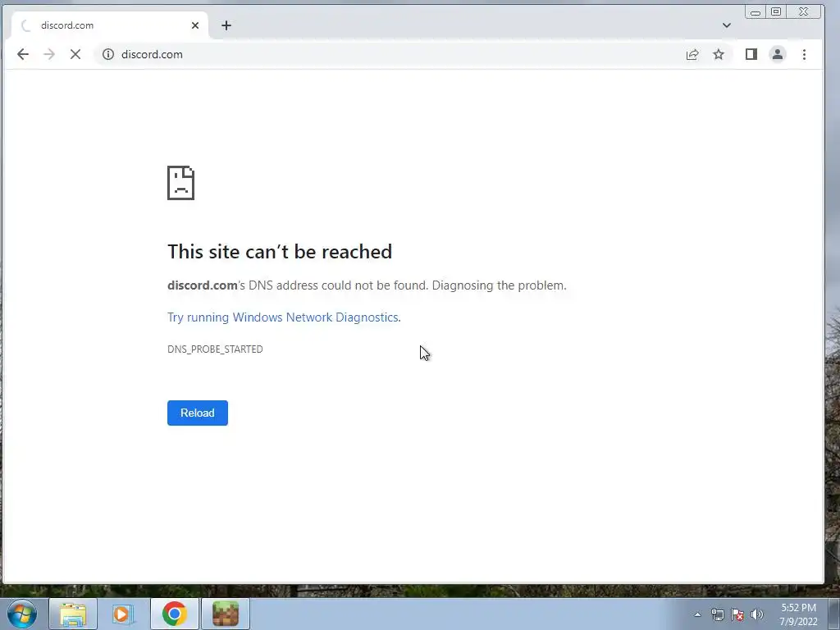
Task: Click the sad page error icon
Action: [181, 183]
